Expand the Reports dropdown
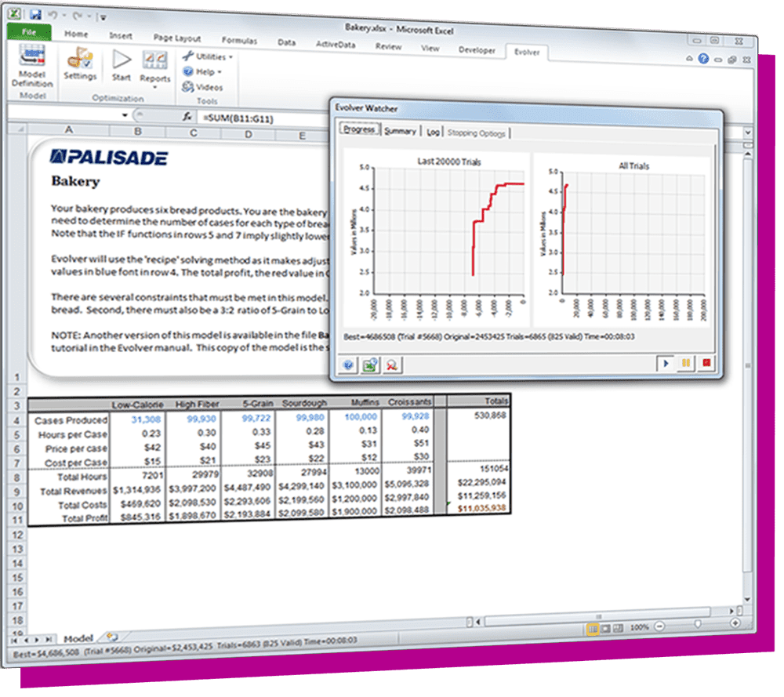The height and width of the screenshot is (697, 784). pos(155,87)
